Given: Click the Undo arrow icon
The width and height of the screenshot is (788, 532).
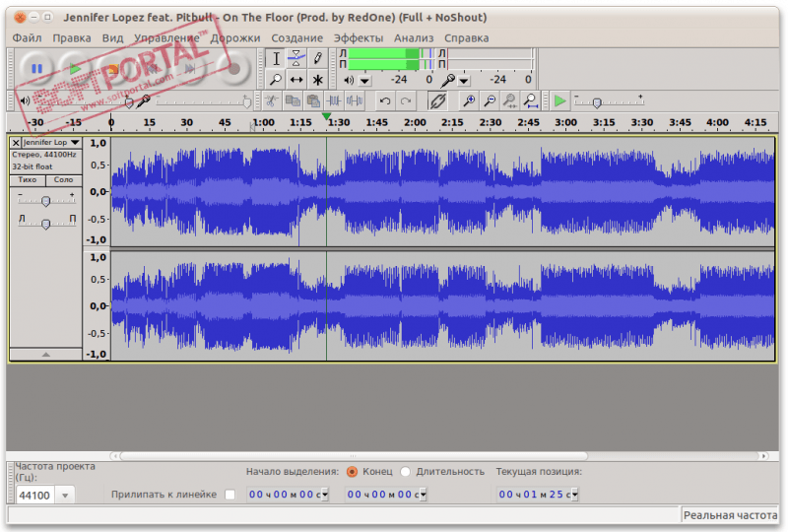Looking at the screenshot, I should [385, 101].
